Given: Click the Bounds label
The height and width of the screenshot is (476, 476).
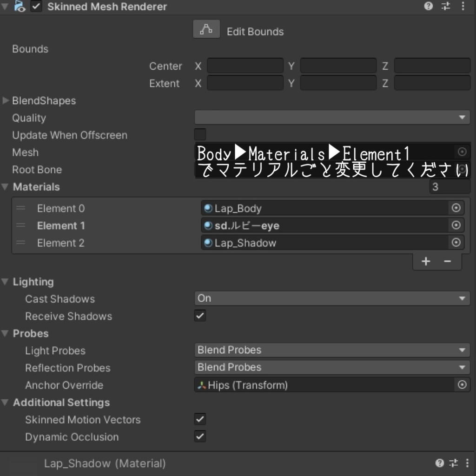Looking at the screenshot, I should pyautogui.click(x=30, y=49).
